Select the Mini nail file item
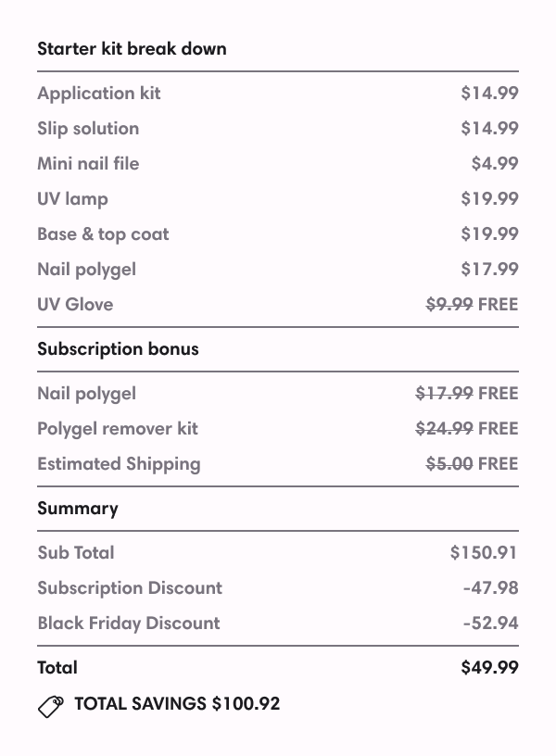This screenshot has width=556, height=756. (88, 164)
